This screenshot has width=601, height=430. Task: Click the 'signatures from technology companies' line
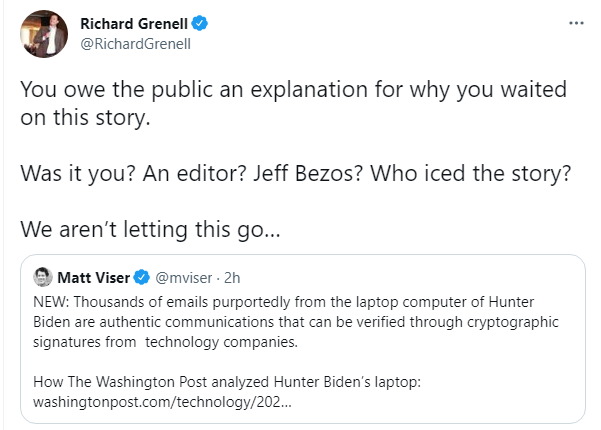[165, 342]
